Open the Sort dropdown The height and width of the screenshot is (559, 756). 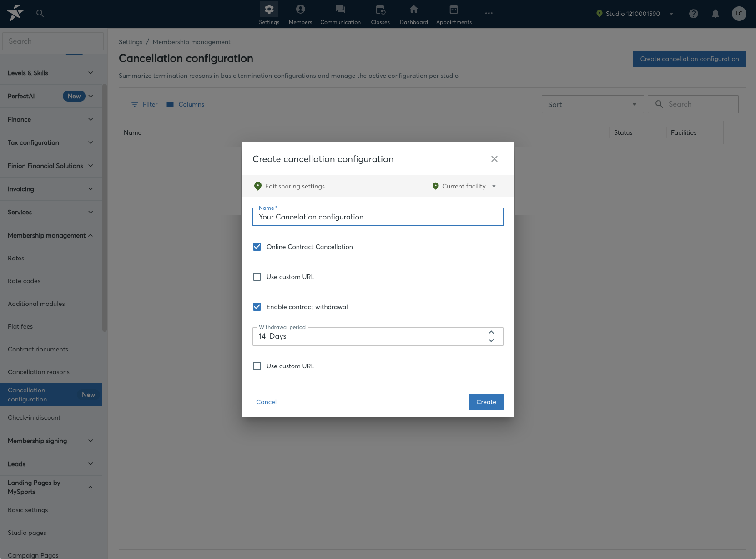point(593,104)
